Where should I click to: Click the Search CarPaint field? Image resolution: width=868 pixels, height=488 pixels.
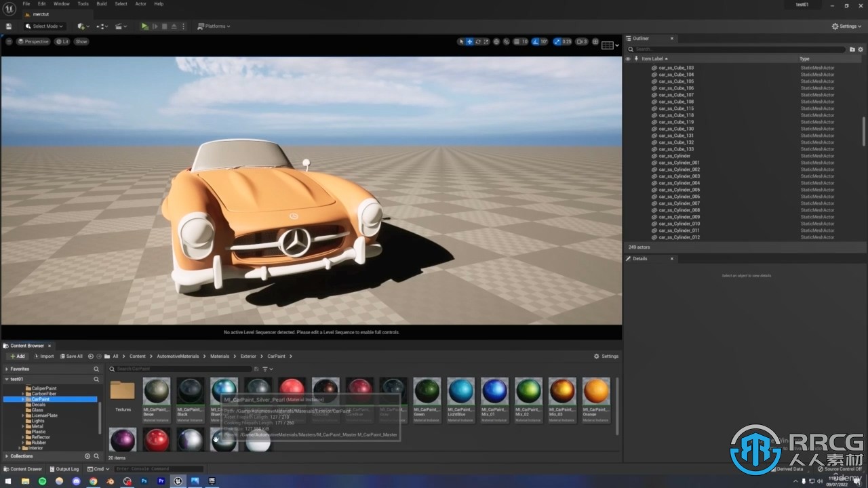point(180,369)
